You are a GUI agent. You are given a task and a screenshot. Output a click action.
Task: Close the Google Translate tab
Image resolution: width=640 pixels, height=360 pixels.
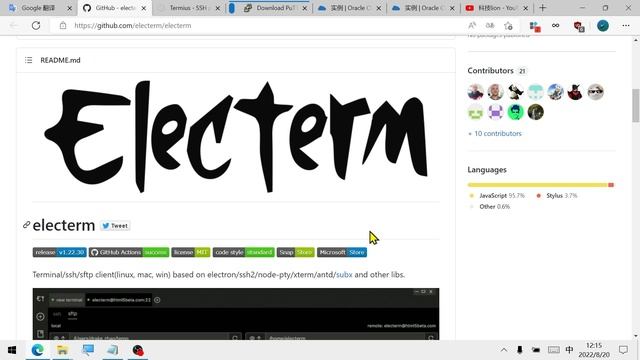69,8
